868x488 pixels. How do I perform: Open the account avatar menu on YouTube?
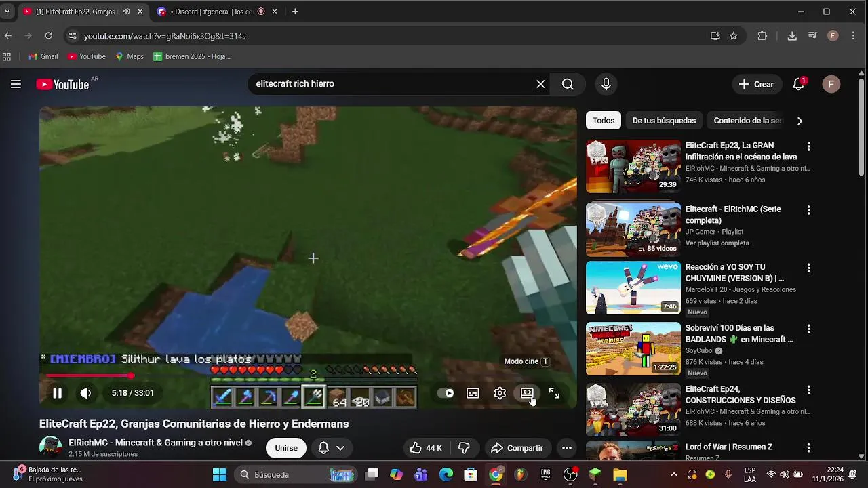pyautogui.click(x=831, y=84)
